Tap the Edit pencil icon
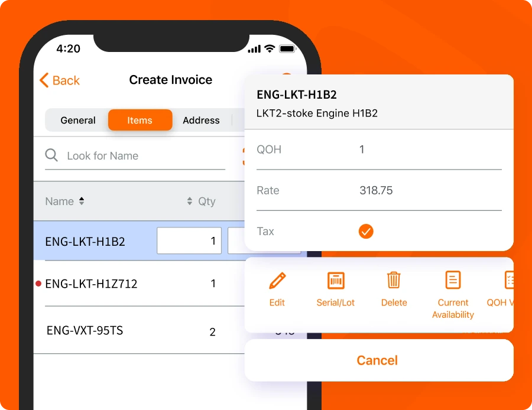This screenshot has width=532, height=410. [277, 281]
